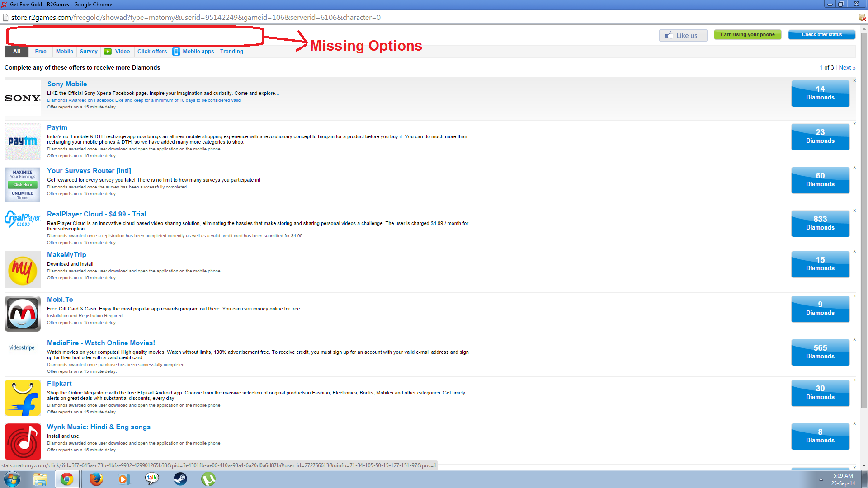
Task: Dismiss the Sony Mobile offer with x
Action: tap(854, 80)
